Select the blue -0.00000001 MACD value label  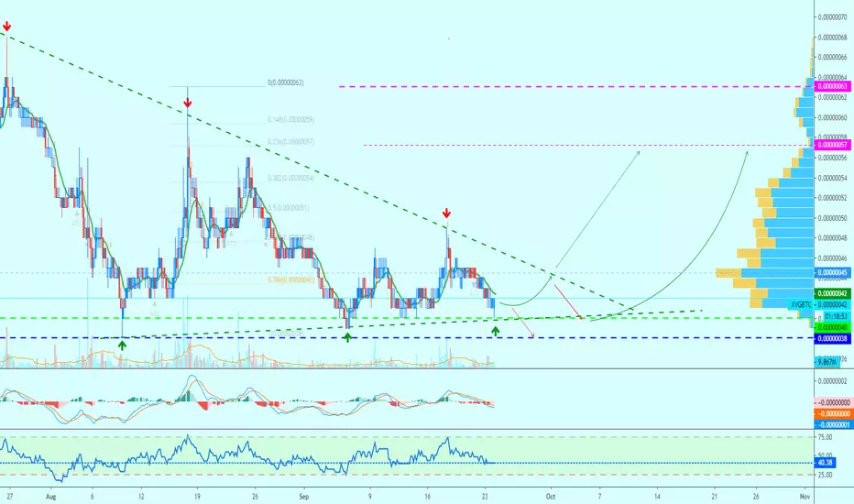(833, 424)
